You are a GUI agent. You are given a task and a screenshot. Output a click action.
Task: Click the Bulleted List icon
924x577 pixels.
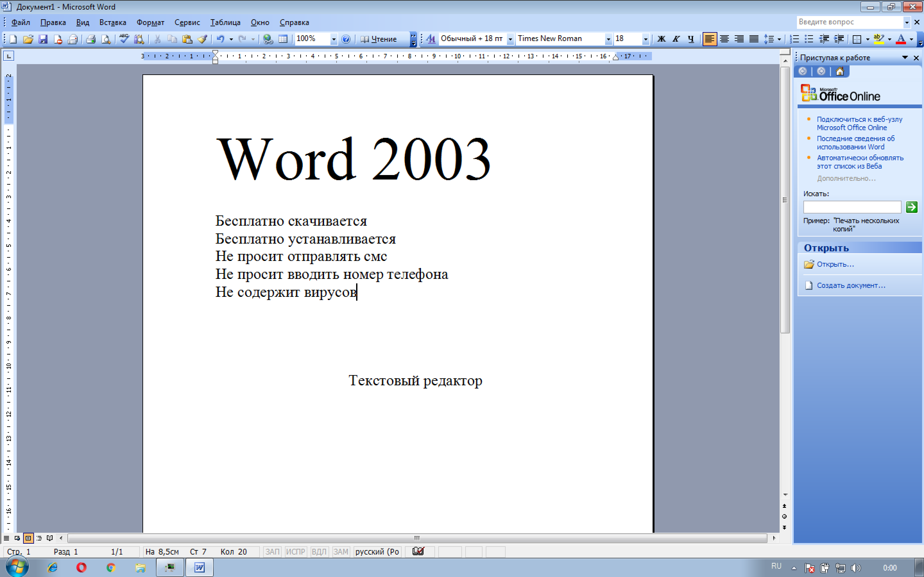(808, 40)
